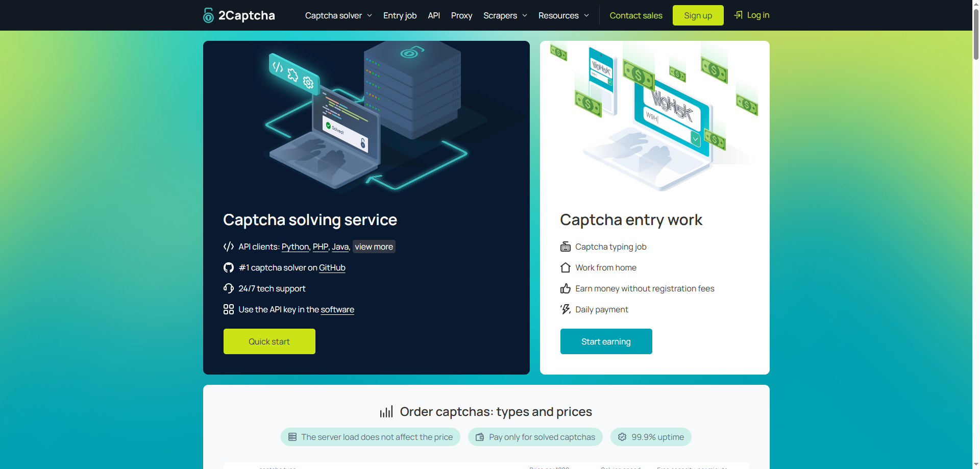Open the Log in link
This screenshot has width=980, height=469.
point(758,15)
